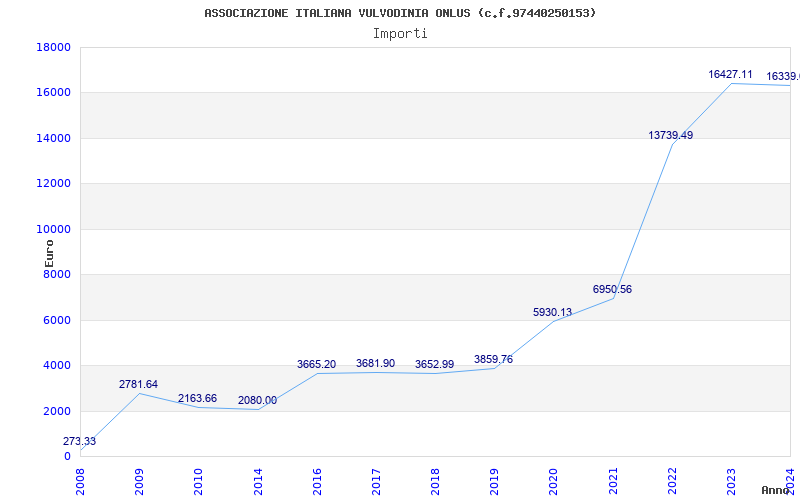Click the 2163.66 data label

pos(197,398)
